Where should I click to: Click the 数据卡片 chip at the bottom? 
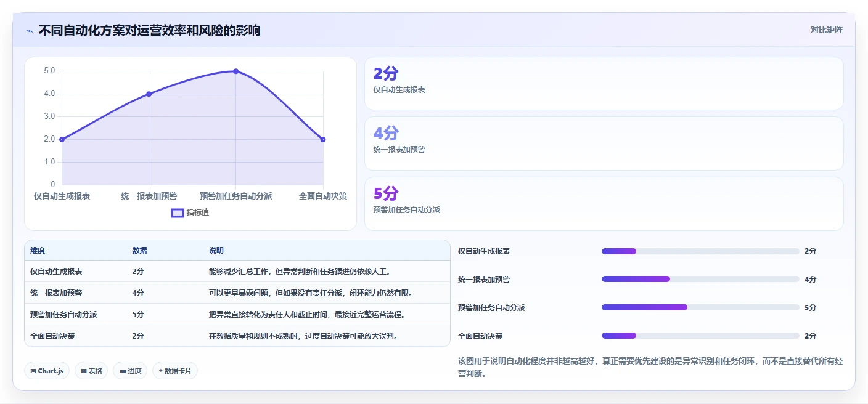(x=175, y=371)
